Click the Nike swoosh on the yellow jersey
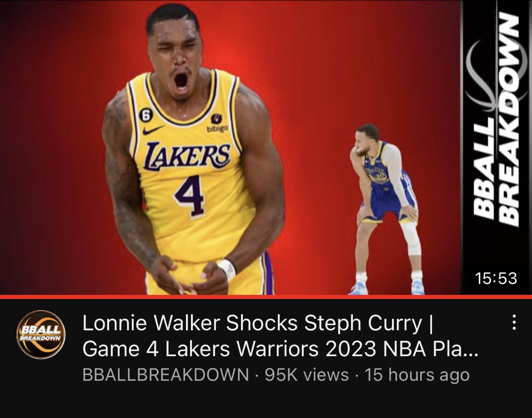532x418 pixels. coord(153,130)
